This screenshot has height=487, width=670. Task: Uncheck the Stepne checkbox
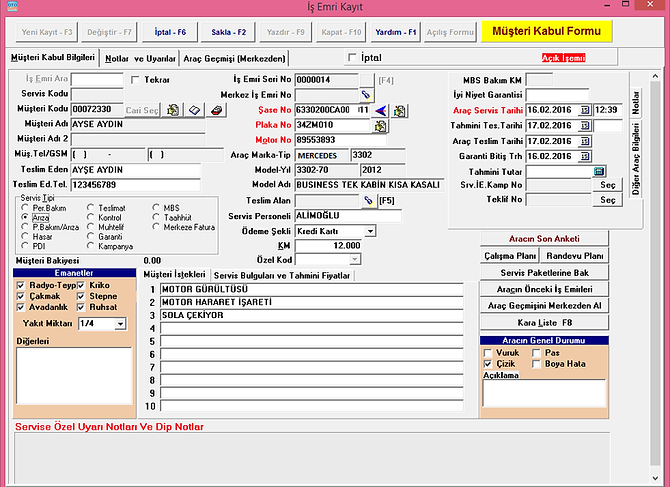click(81, 296)
